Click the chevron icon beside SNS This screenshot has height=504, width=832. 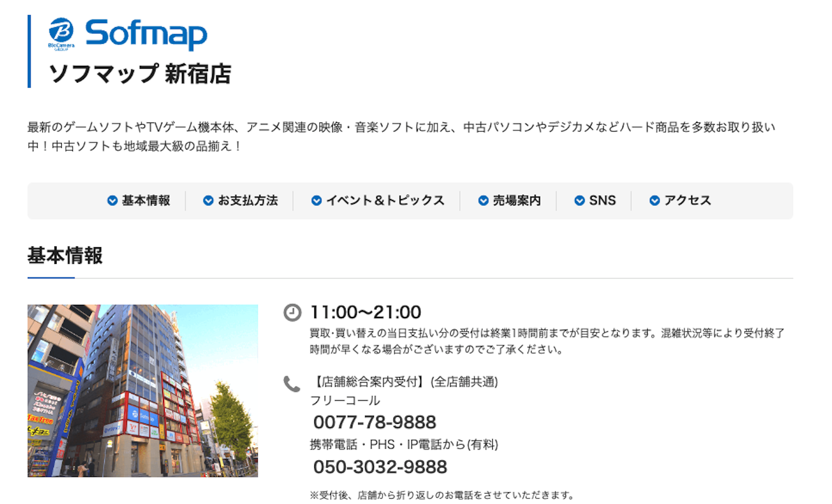coord(578,200)
